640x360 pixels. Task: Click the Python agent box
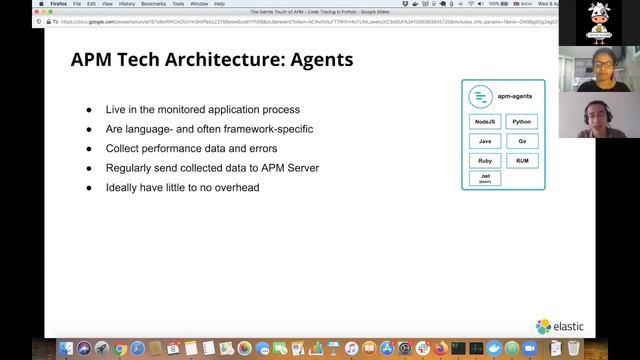click(x=522, y=122)
